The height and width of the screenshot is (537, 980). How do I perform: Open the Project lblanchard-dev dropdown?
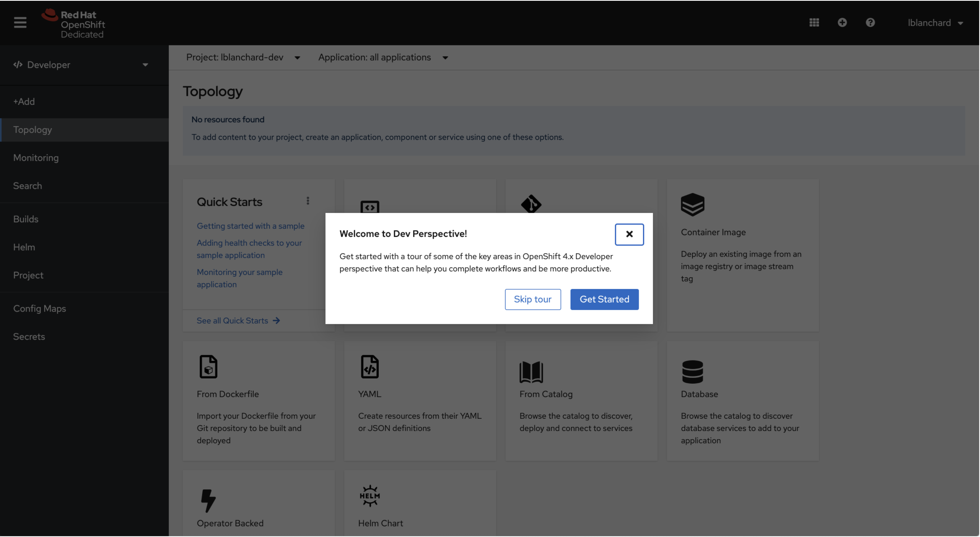[243, 58]
